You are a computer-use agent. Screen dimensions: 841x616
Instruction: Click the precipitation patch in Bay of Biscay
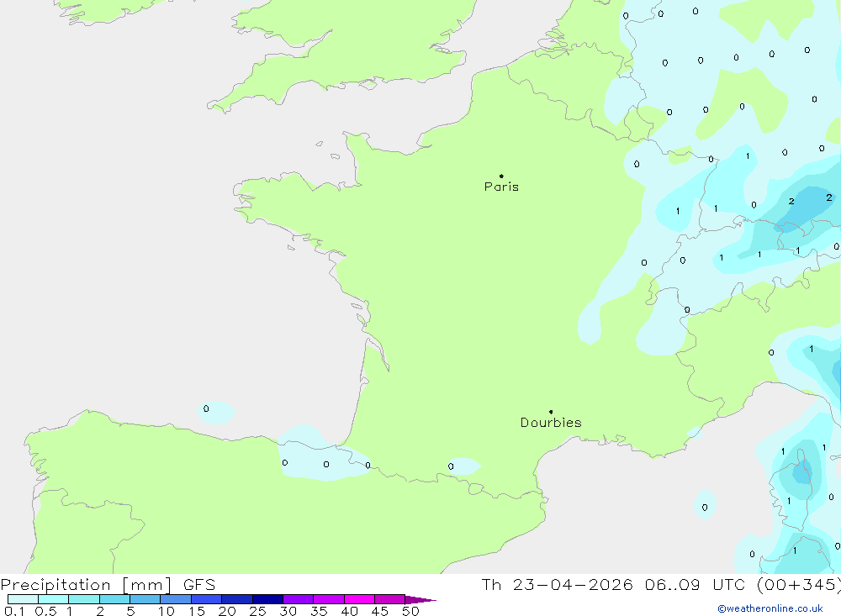coord(215,411)
